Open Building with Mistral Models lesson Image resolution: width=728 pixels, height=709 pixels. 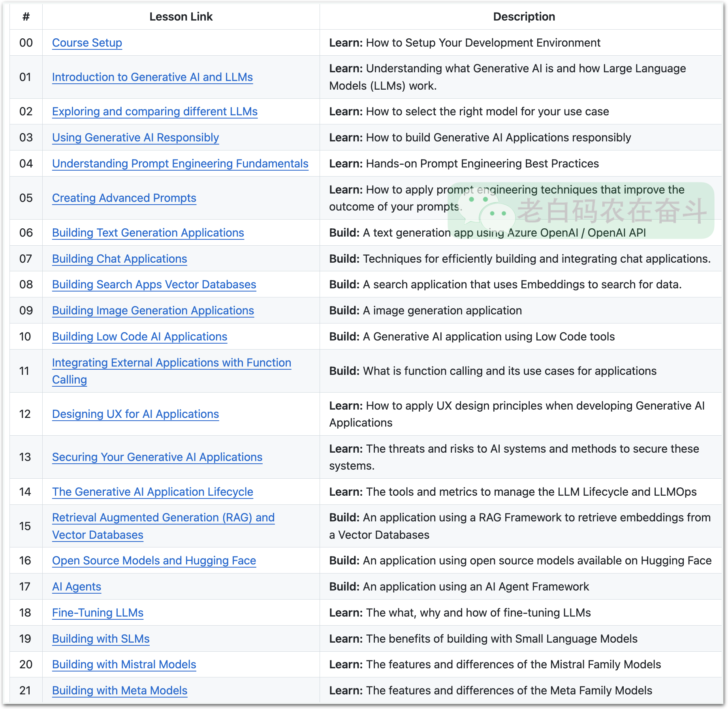point(124,664)
